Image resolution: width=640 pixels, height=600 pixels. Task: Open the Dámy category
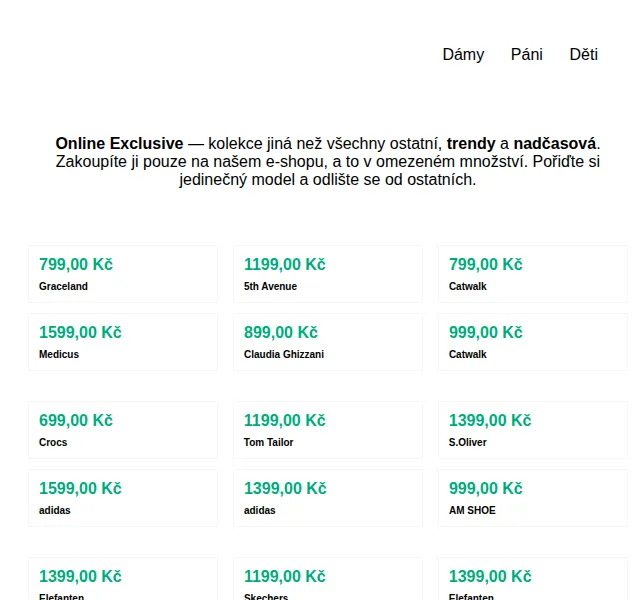tap(463, 54)
